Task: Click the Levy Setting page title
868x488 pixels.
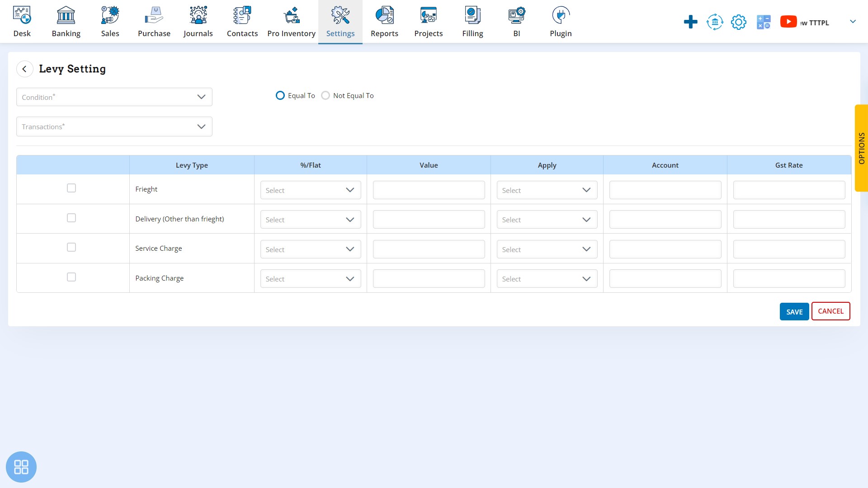Action: [72, 69]
